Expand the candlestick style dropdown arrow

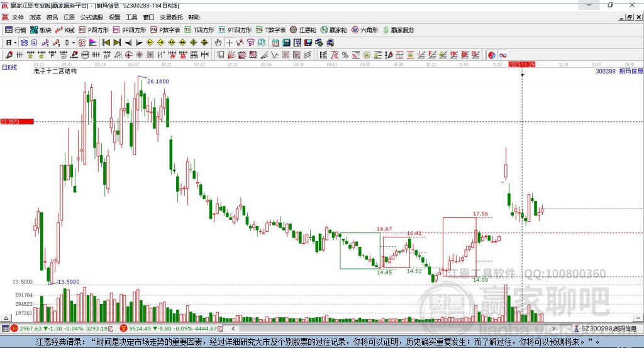click(x=74, y=43)
